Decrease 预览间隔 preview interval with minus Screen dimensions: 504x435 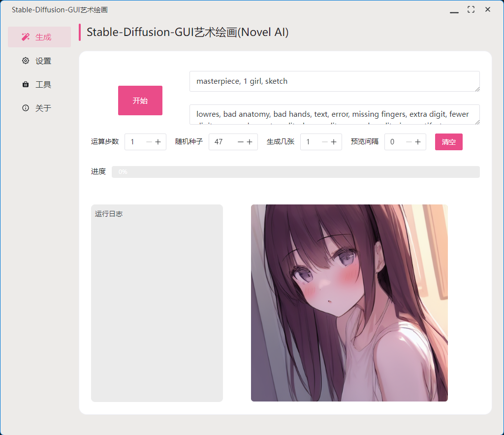tap(409, 142)
